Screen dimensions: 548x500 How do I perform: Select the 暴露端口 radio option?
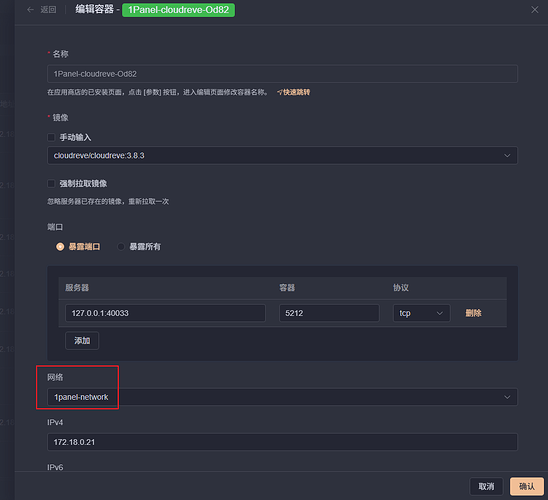(x=60, y=247)
